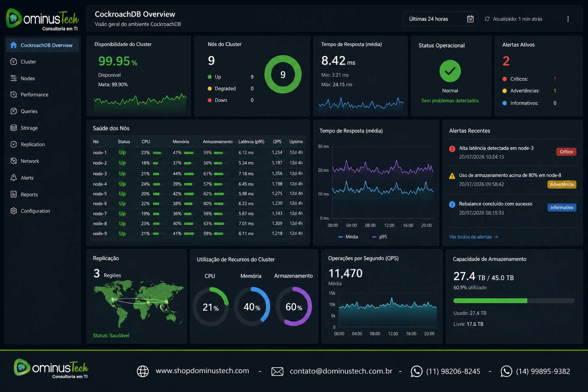Click the footer website globe icon
The image size is (588, 392).
[143, 371]
